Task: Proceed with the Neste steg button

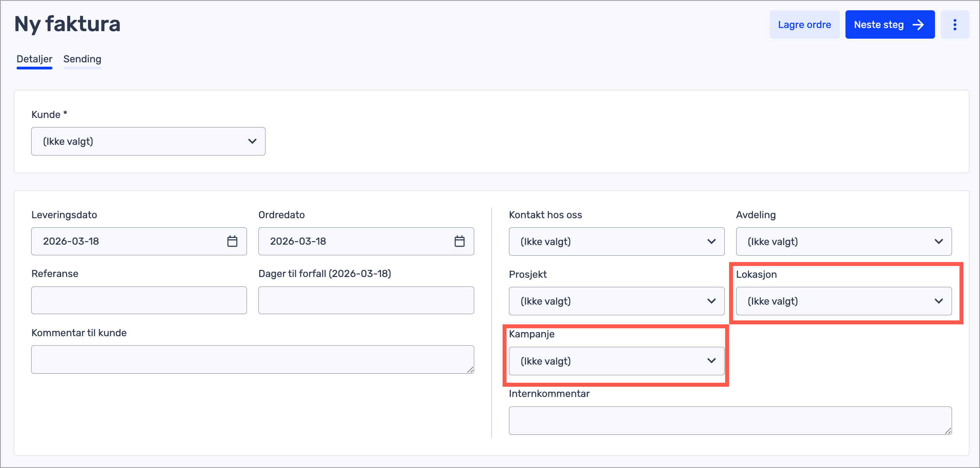Action: coord(890,24)
